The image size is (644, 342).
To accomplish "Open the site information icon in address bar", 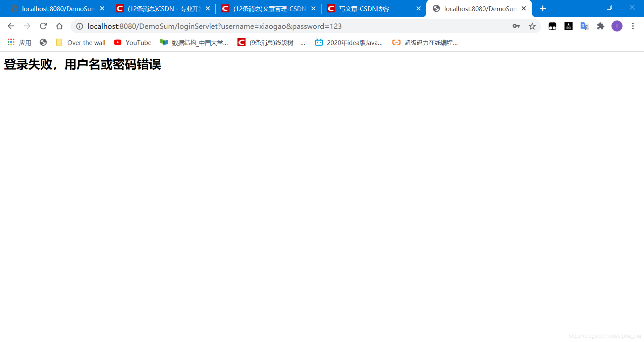I will tap(79, 26).
